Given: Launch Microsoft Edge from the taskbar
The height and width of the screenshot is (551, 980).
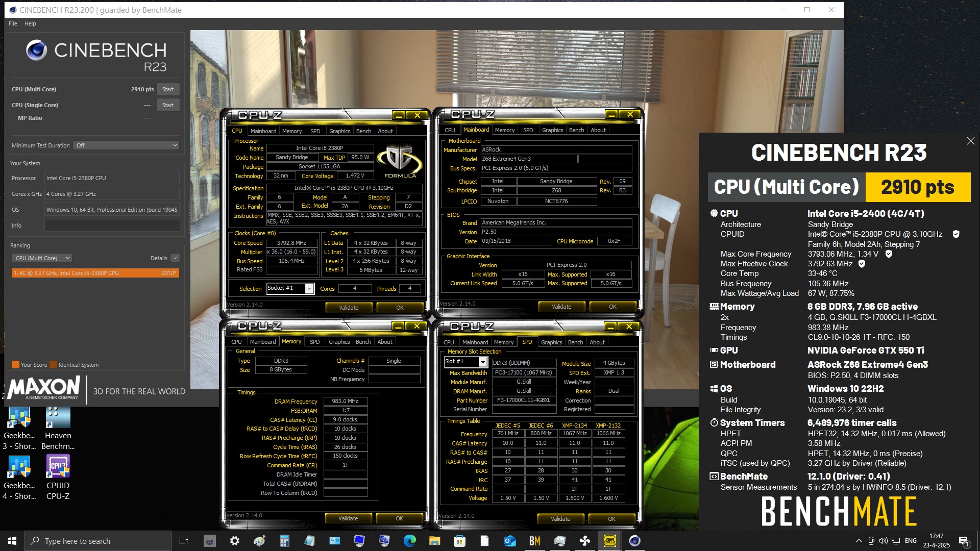Looking at the screenshot, I should (409, 541).
